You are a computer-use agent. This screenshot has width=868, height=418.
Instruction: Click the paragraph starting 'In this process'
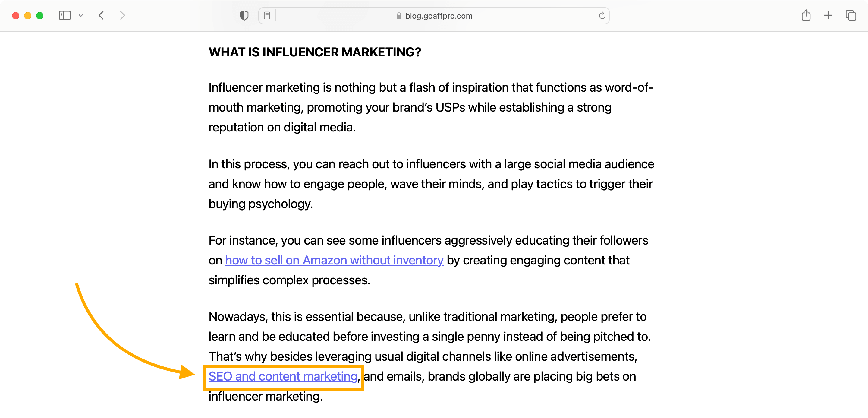pyautogui.click(x=431, y=184)
